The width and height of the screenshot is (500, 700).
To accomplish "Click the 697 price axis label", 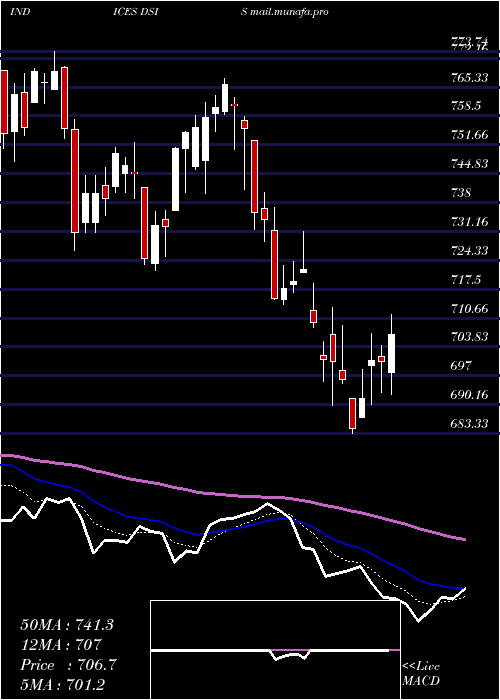I will coord(461,366).
